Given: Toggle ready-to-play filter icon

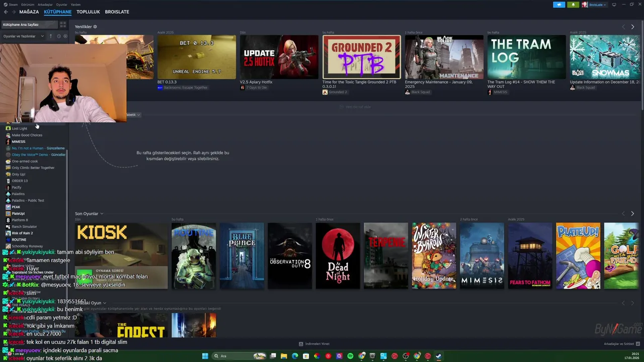Looking at the screenshot, I should click(x=65, y=36).
